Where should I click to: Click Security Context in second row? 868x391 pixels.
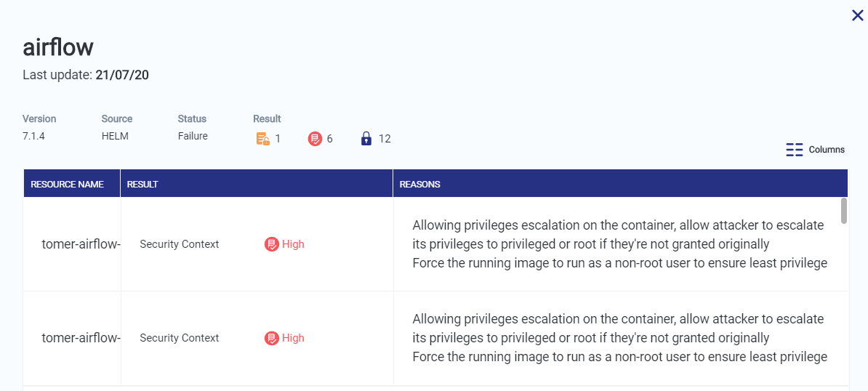click(180, 338)
